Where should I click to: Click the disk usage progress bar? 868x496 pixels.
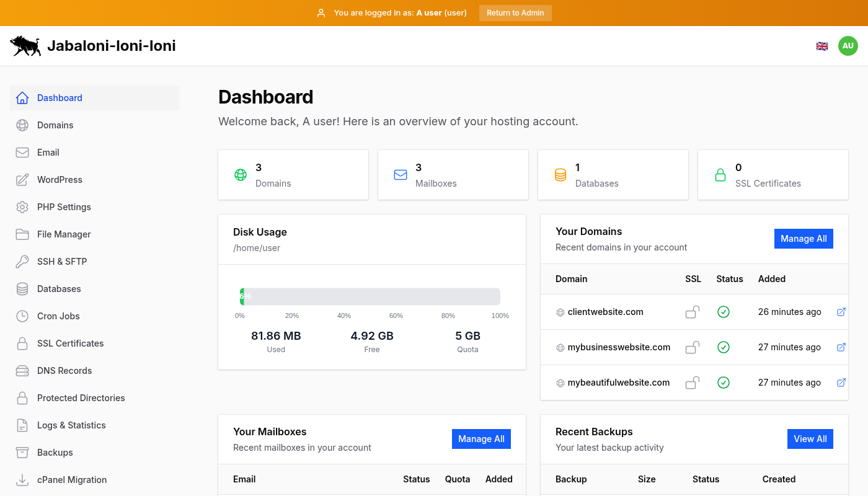(x=370, y=296)
